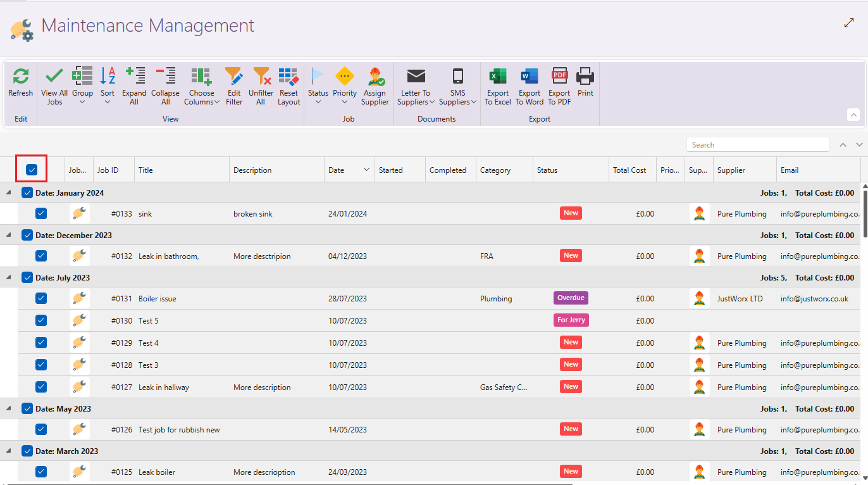Click Reset Layout icon

[x=288, y=76]
